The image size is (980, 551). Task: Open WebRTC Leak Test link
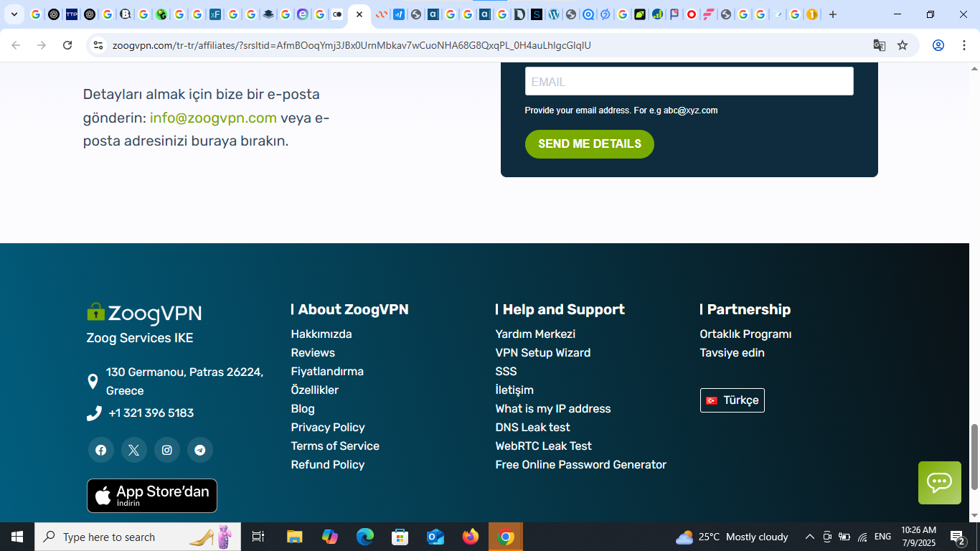click(x=543, y=446)
